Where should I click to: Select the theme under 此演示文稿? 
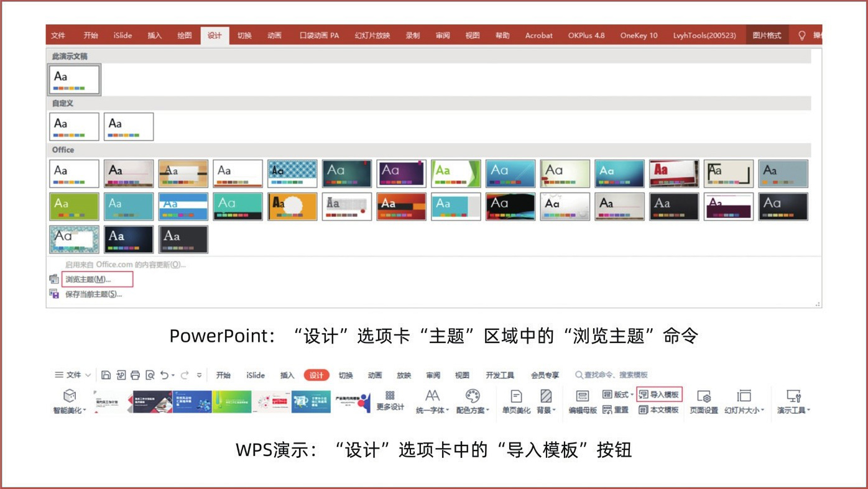[75, 80]
